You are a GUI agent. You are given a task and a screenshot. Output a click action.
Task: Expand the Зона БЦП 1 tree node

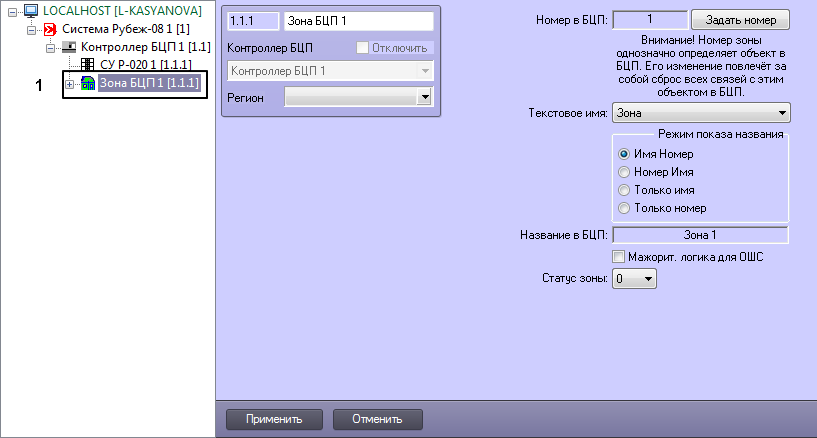[x=69, y=84]
